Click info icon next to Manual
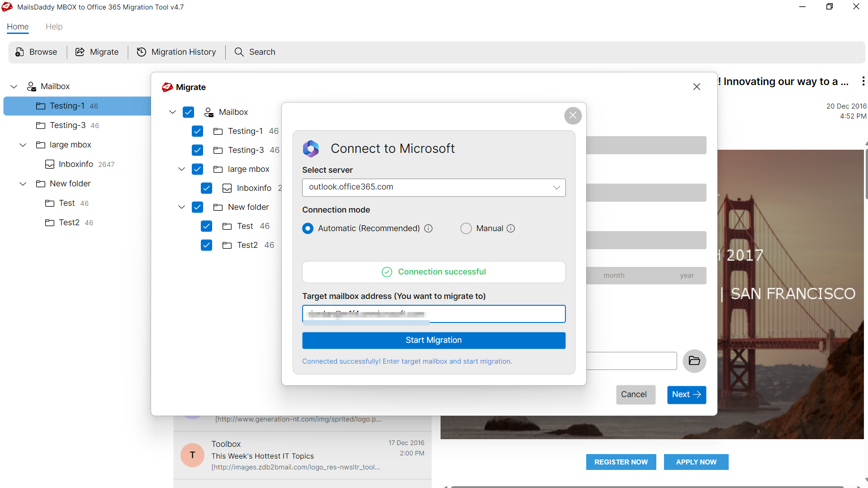Screen dimensions: 868x488 (511, 228)
